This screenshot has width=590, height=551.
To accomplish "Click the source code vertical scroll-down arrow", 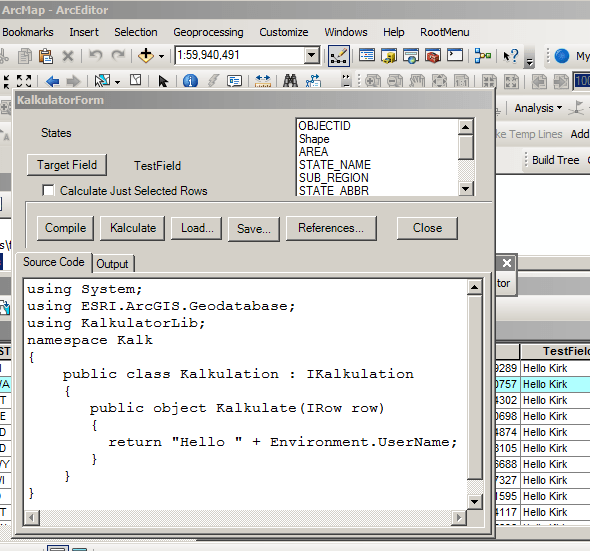I will pyautogui.click(x=474, y=502).
